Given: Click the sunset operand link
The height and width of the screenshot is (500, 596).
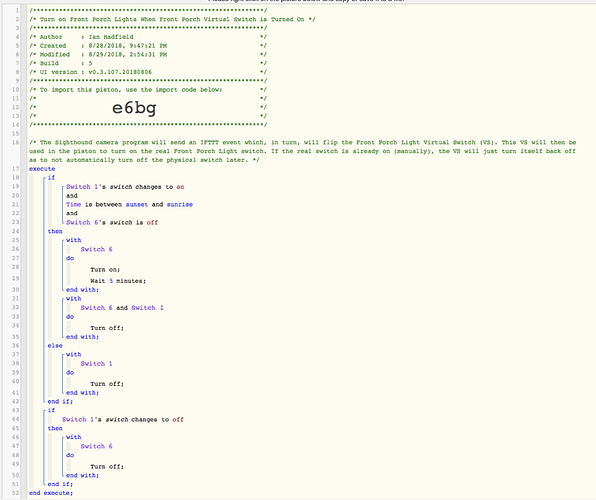Looking at the screenshot, I should click(137, 205).
